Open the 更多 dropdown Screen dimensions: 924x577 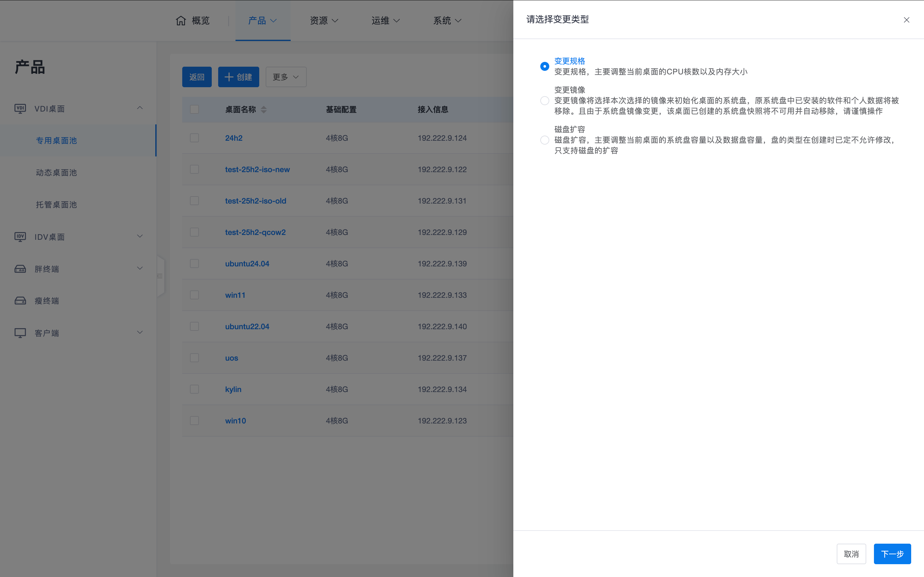(286, 77)
